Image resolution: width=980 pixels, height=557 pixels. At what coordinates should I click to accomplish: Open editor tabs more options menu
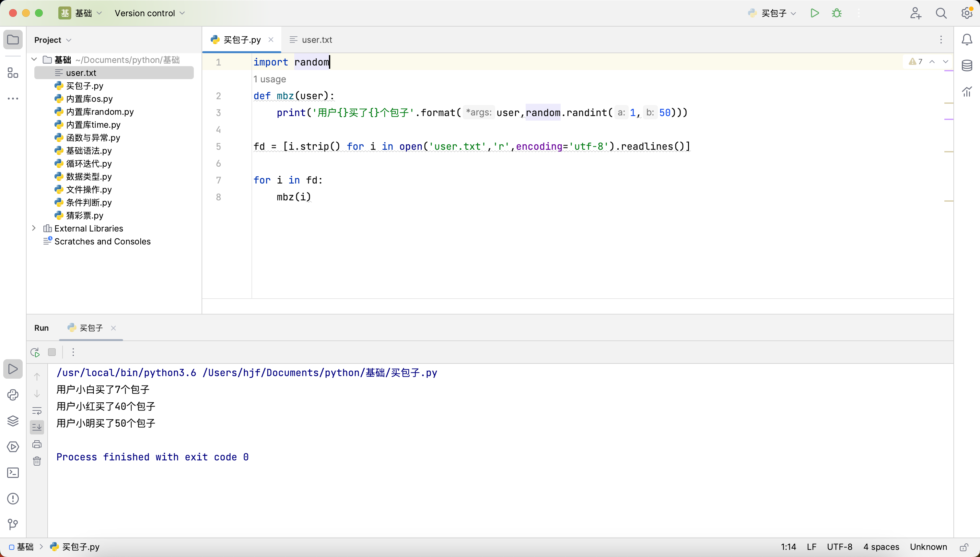click(x=941, y=40)
